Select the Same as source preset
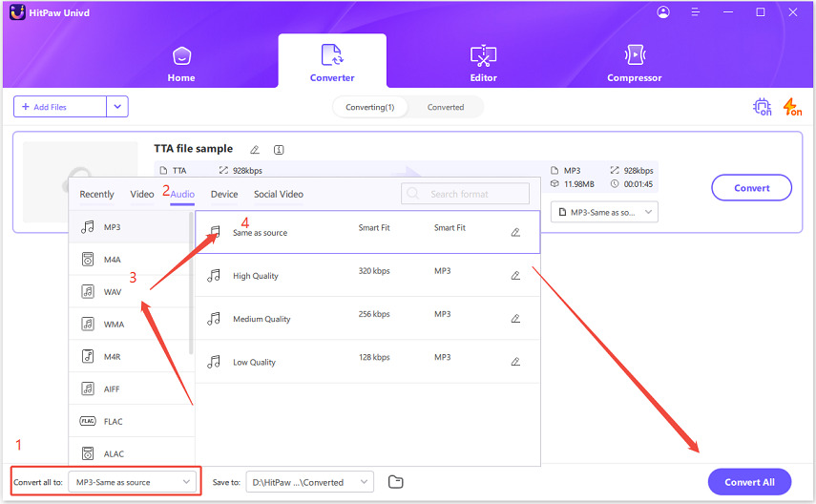The width and height of the screenshot is (816, 504). click(x=367, y=232)
